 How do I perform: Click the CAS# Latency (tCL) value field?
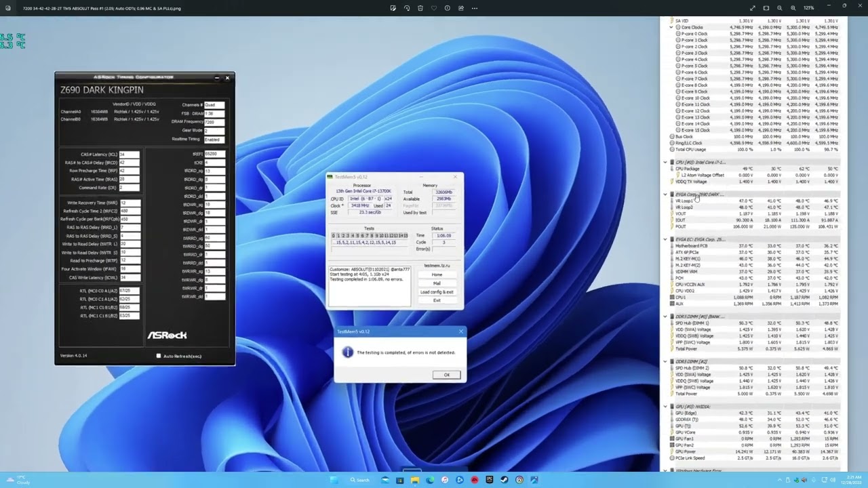(x=129, y=155)
